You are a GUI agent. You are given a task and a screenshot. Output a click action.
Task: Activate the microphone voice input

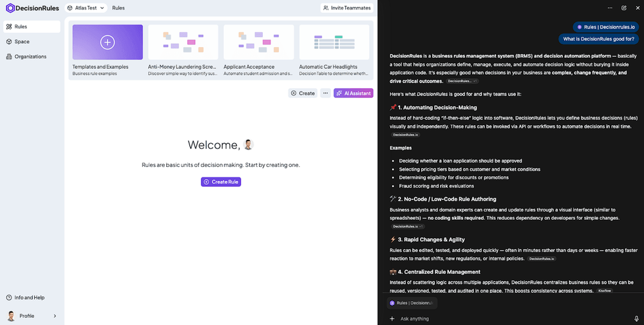[x=637, y=319]
